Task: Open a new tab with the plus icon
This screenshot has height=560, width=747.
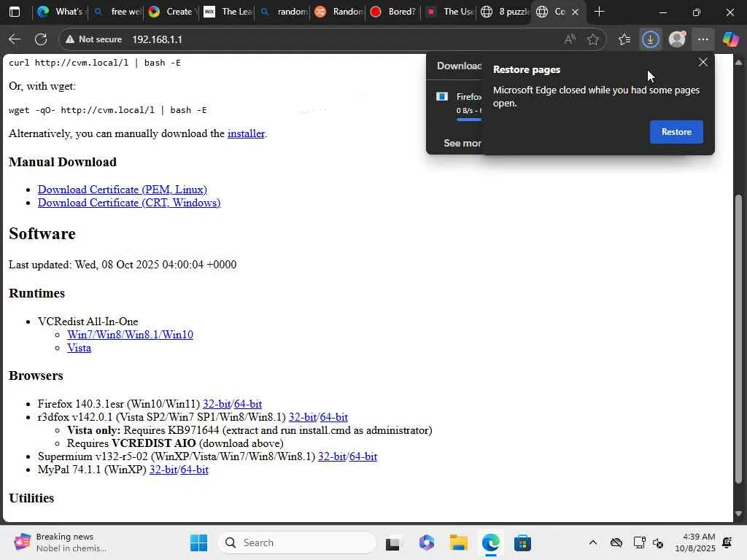Action: [x=600, y=12]
